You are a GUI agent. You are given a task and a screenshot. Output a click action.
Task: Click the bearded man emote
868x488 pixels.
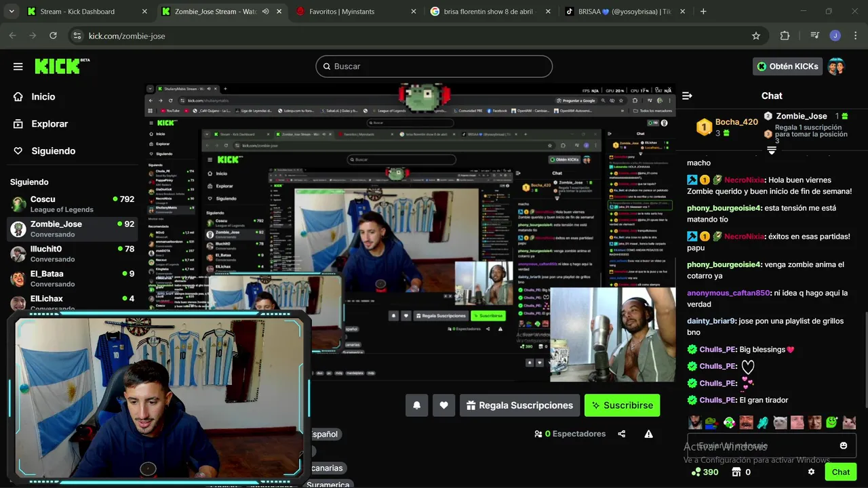[x=695, y=422]
